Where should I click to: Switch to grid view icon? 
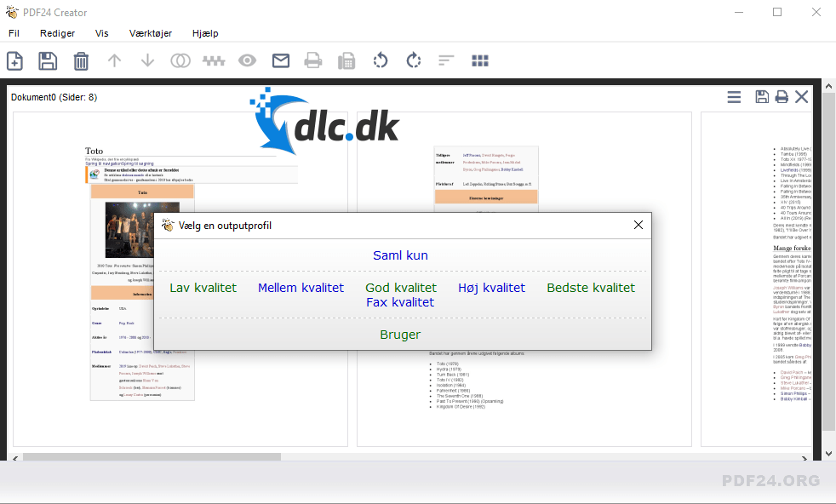[480, 60]
